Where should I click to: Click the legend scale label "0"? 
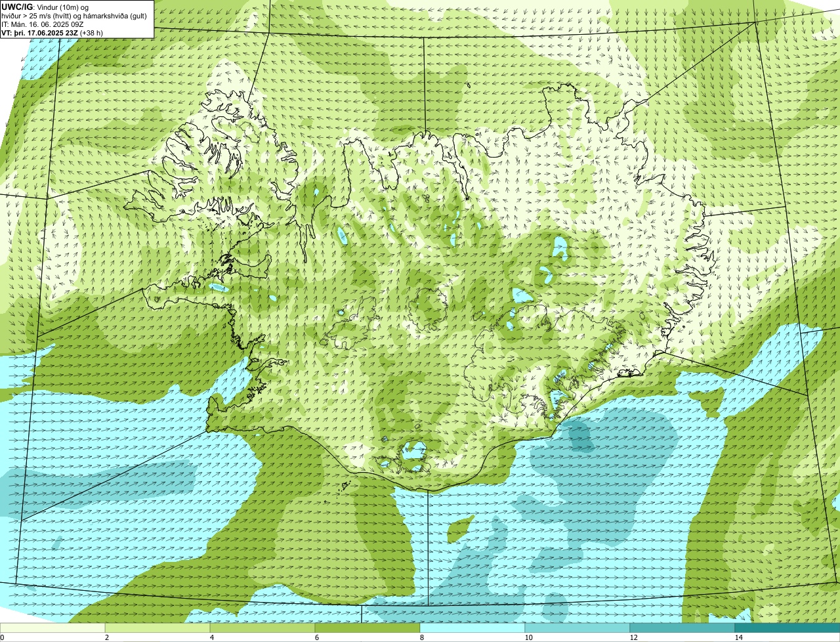(2, 637)
